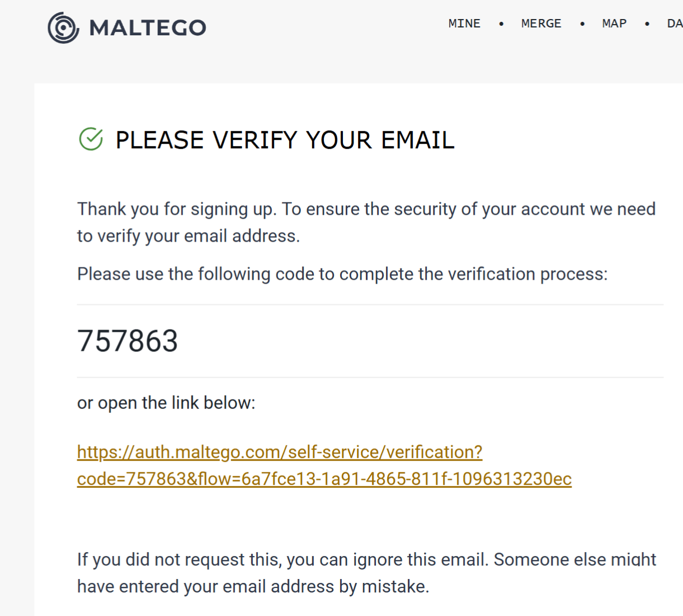The width and height of the screenshot is (683, 616).
Task: Click the Please use the following code text
Action: coord(342,274)
